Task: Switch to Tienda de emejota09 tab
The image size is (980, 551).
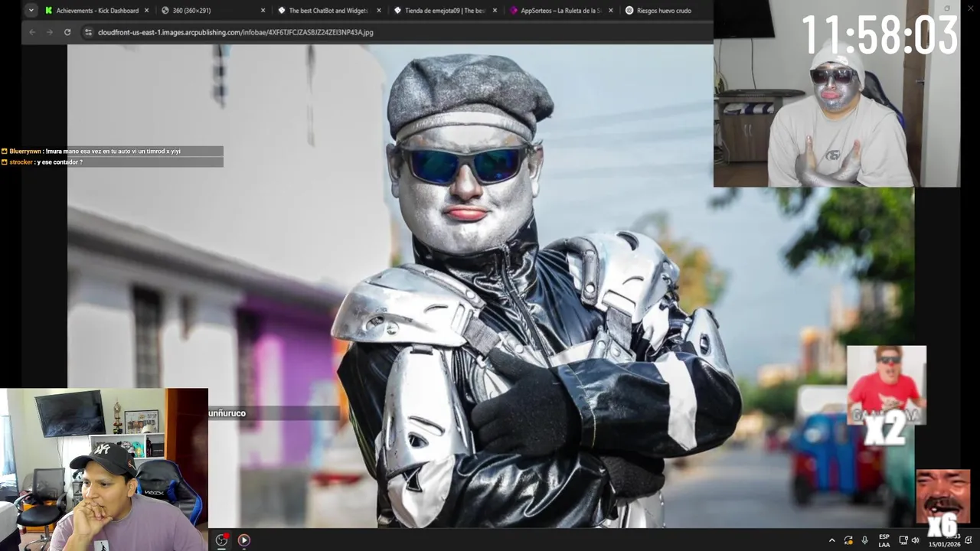Action: pos(445,11)
